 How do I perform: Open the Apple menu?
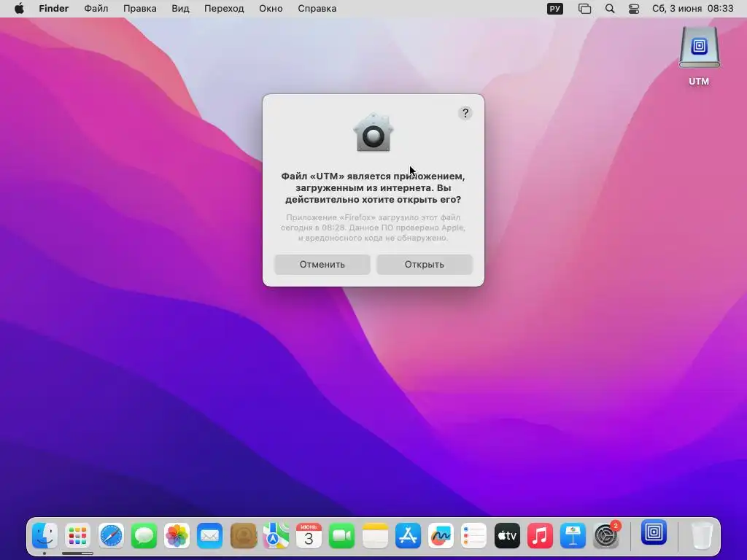pos(19,9)
